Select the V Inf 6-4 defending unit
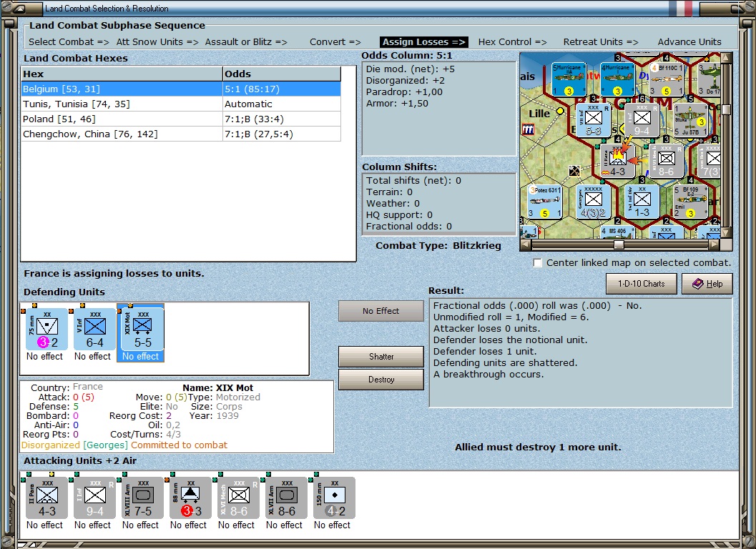Viewport: 756px width, 549px height. (94, 330)
